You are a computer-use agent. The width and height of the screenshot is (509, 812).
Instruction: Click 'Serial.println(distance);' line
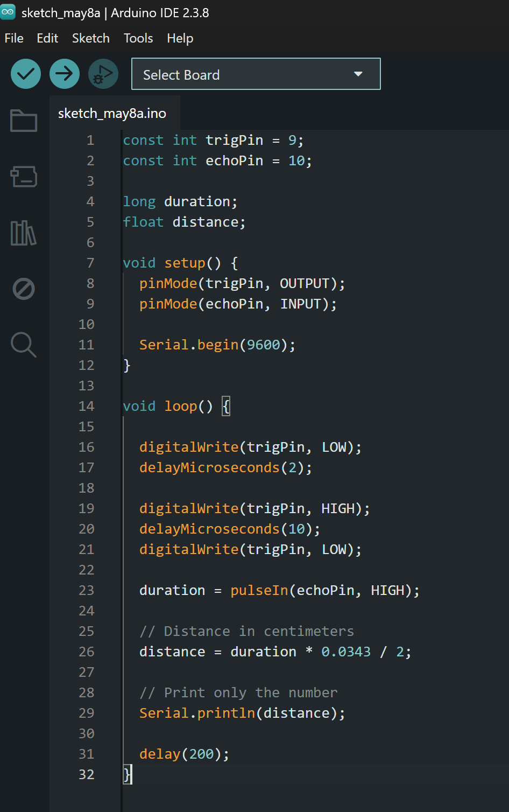click(x=242, y=713)
